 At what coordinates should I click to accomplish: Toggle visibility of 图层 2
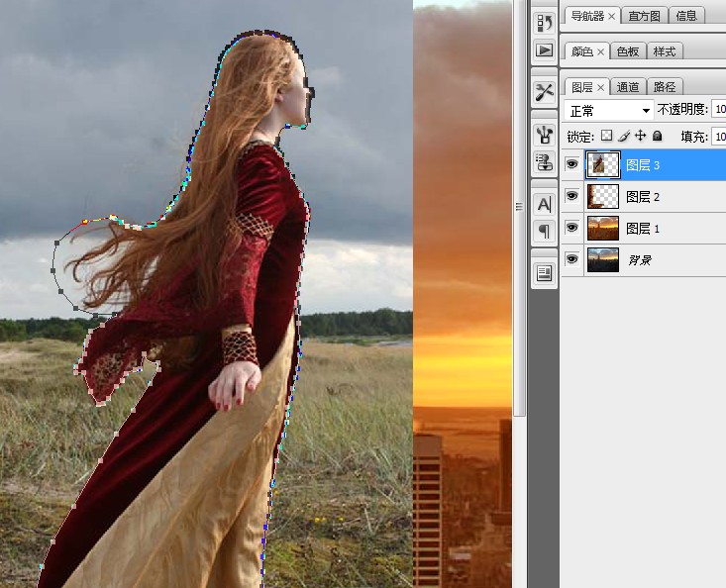[572, 196]
